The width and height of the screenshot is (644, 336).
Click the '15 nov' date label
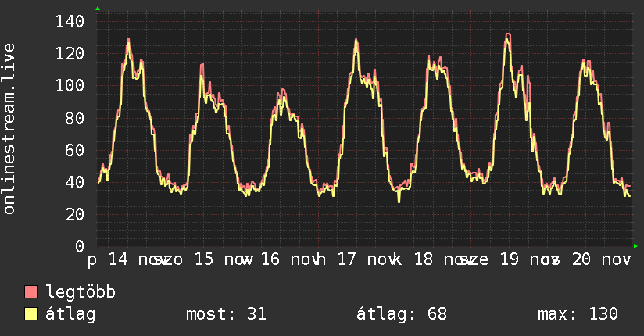click(224, 259)
